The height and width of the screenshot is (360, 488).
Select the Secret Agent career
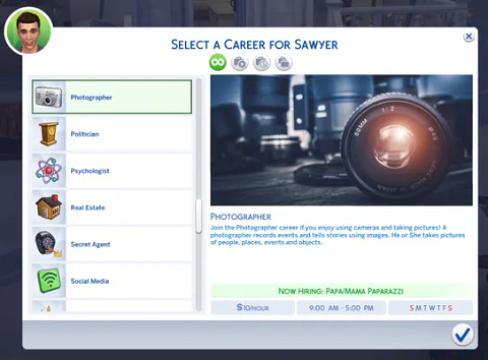pos(112,244)
